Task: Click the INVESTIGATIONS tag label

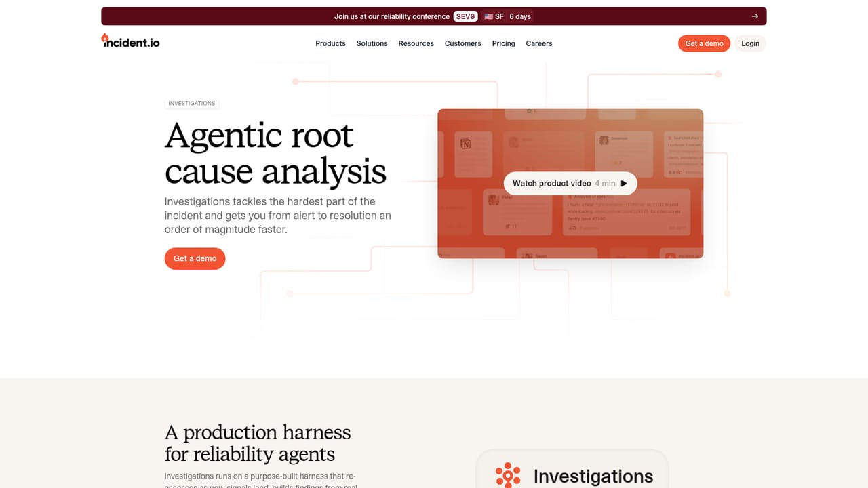Action: [x=192, y=104]
